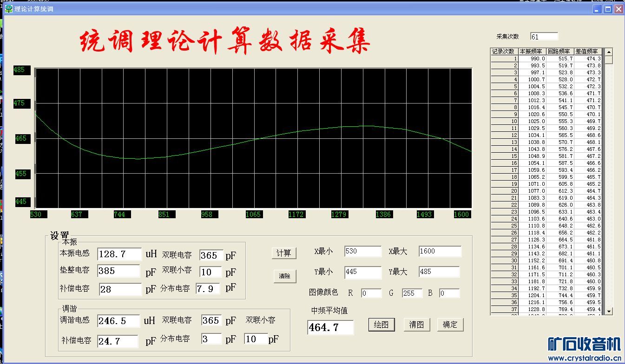Click the green G color value field
The height and width of the screenshot is (364, 625).
[412, 293]
